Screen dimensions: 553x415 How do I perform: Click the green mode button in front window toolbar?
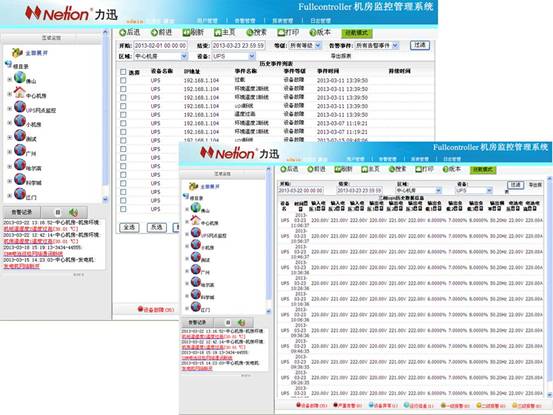(x=483, y=170)
